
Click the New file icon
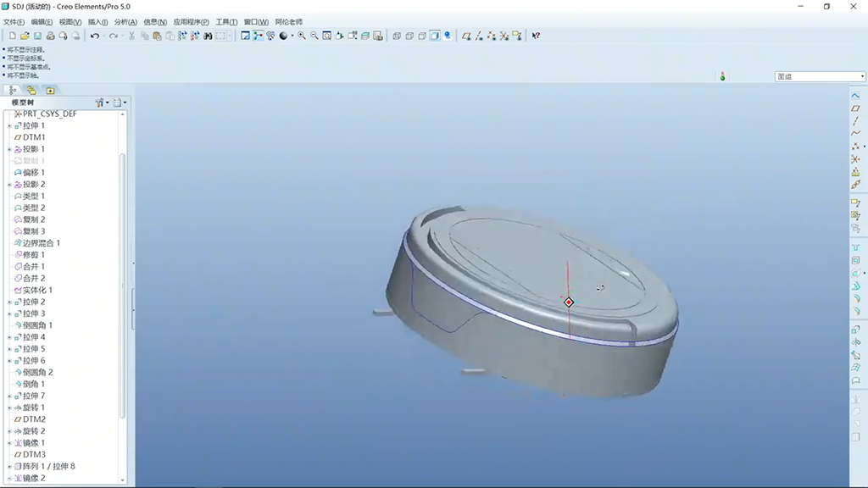[12, 36]
